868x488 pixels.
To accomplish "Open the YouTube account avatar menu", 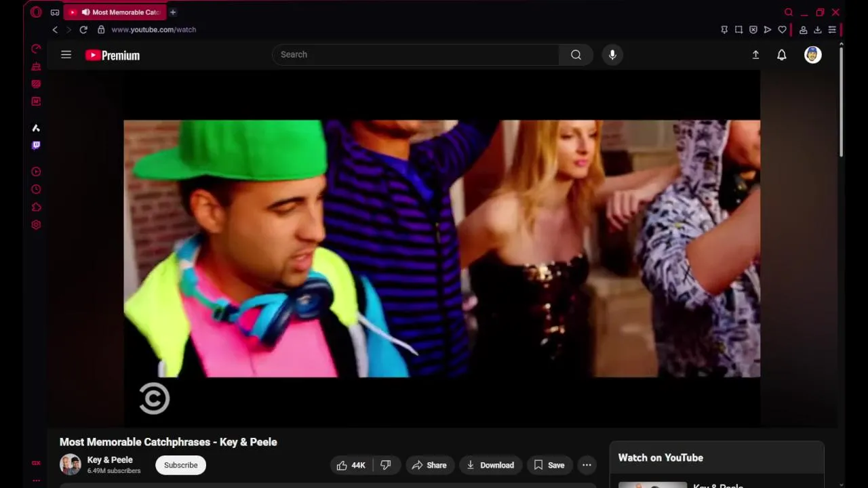I will pyautogui.click(x=813, y=55).
